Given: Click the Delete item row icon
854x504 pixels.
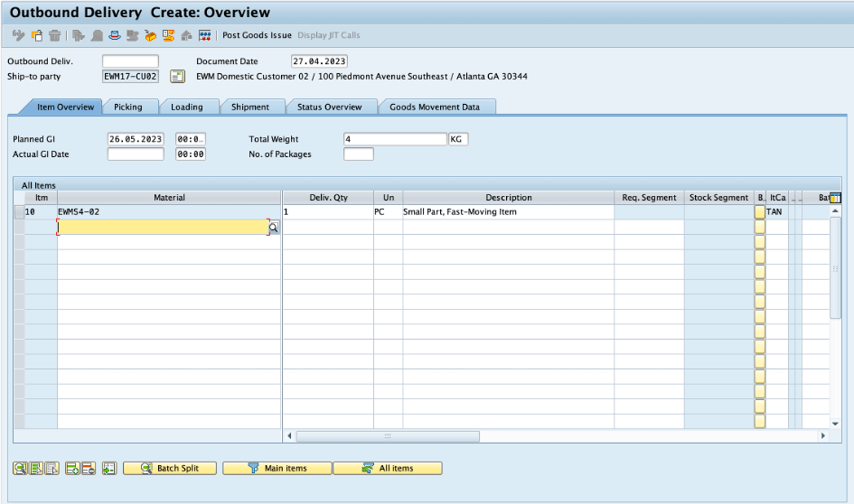Looking at the screenshot, I should click(89, 468).
